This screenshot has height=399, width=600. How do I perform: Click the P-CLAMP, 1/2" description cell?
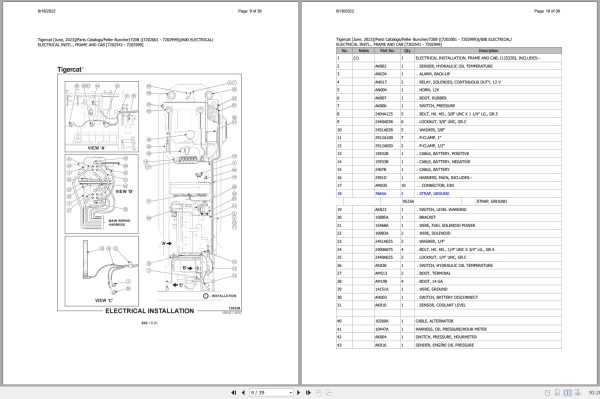pos(488,146)
